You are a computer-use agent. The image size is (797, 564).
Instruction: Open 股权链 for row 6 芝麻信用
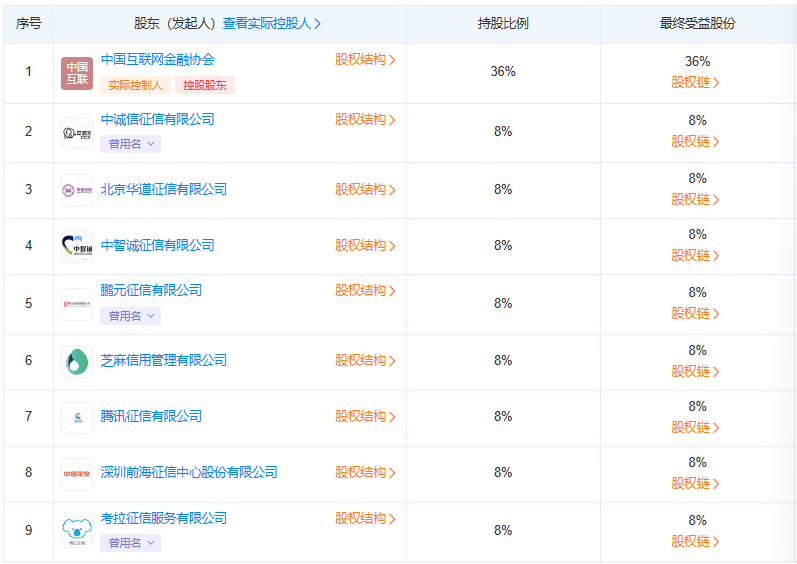coord(695,371)
